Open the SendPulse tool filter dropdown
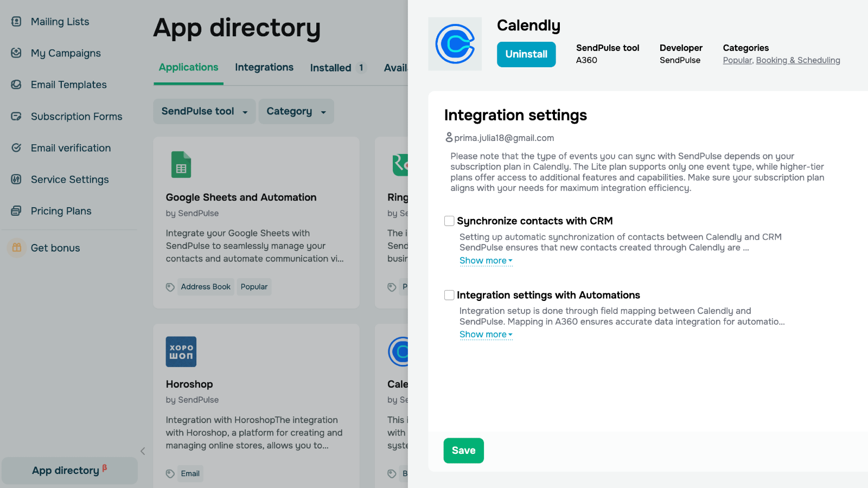 [204, 111]
